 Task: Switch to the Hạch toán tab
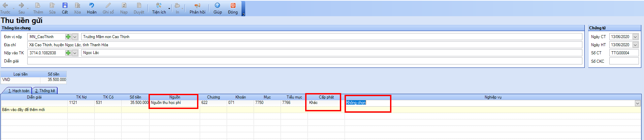[x=18, y=91]
